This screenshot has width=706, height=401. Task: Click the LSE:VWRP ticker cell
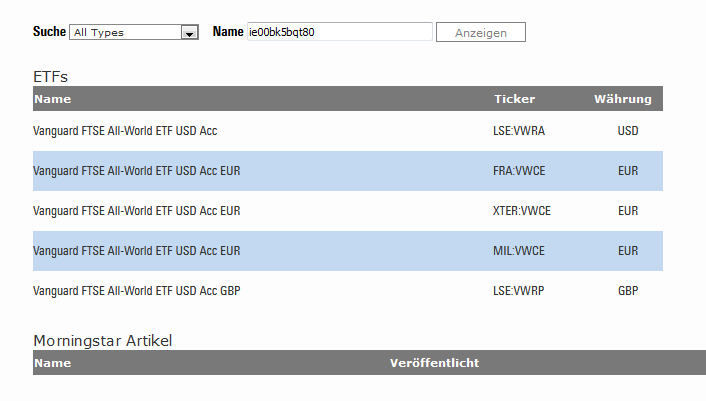pyautogui.click(x=518, y=291)
